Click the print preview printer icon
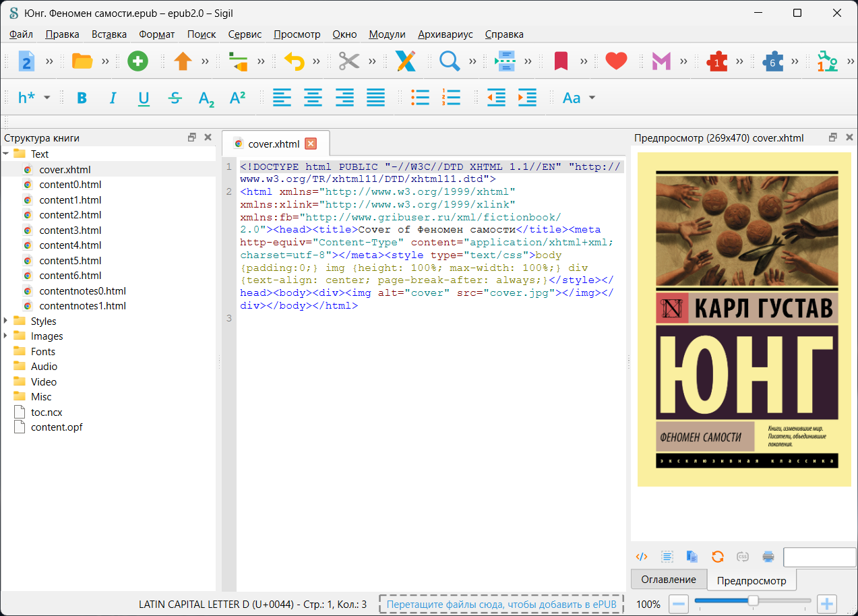 (768, 557)
